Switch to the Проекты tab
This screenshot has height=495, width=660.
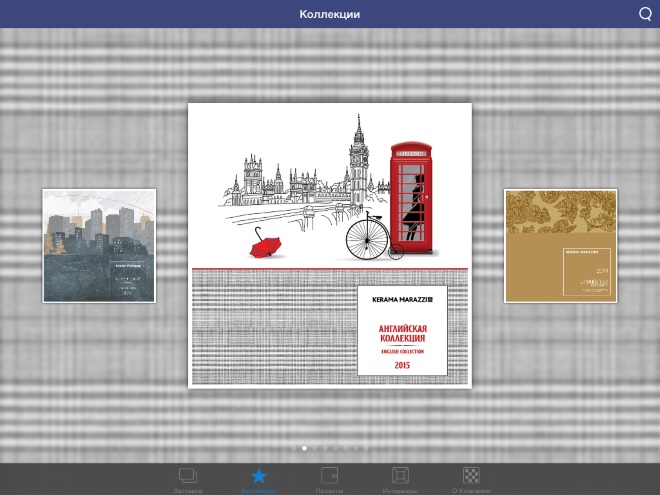[x=329, y=480]
